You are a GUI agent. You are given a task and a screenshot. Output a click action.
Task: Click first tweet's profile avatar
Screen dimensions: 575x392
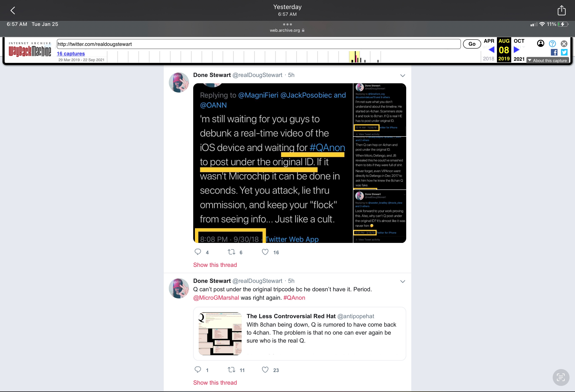(x=179, y=82)
